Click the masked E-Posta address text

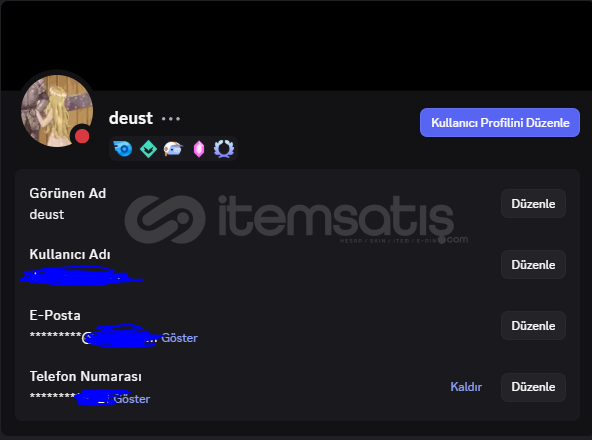[94, 336]
